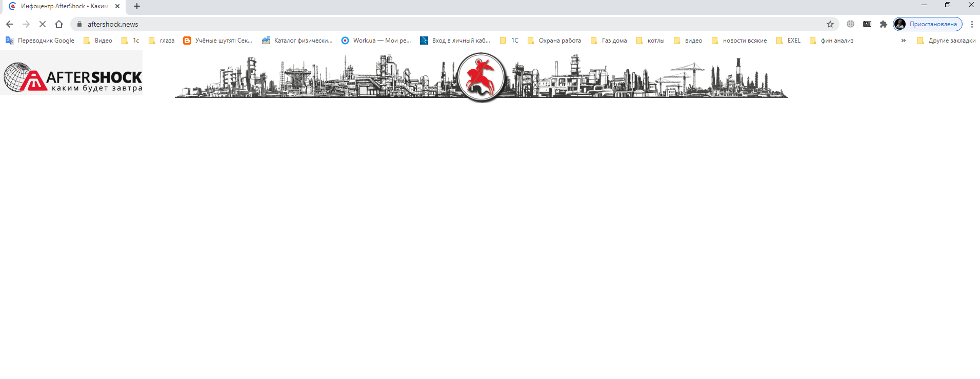980x379 pixels.
Task: Open the Охрана работа bookmark folder
Action: coord(554,41)
